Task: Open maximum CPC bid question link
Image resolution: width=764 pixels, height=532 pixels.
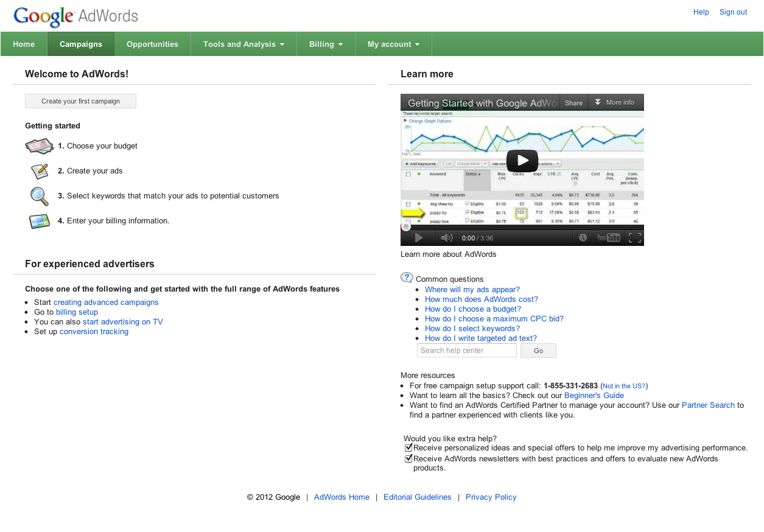Action: point(494,319)
